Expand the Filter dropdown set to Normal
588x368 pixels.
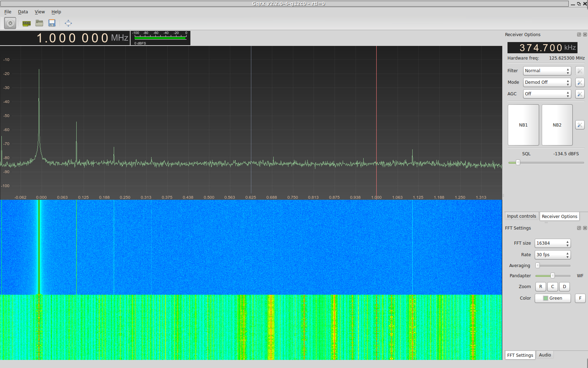tap(547, 71)
